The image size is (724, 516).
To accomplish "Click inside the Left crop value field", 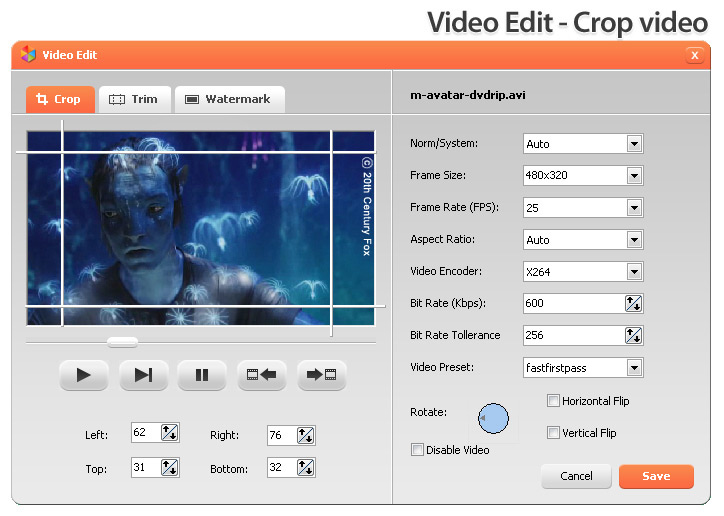I will point(145,433).
